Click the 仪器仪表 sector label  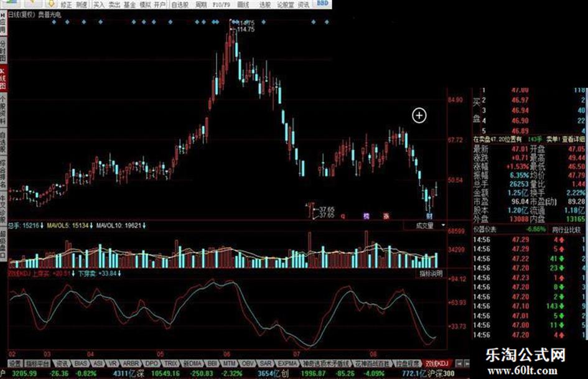click(x=484, y=229)
